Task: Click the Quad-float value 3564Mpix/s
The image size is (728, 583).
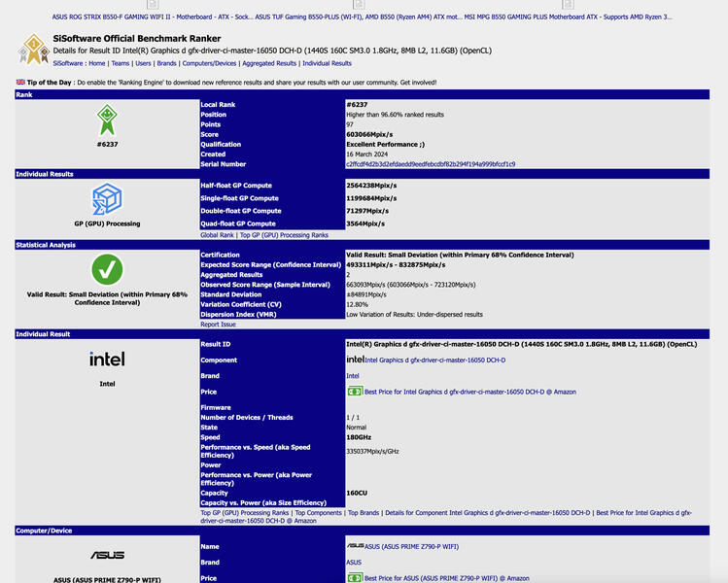Action: (365, 223)
